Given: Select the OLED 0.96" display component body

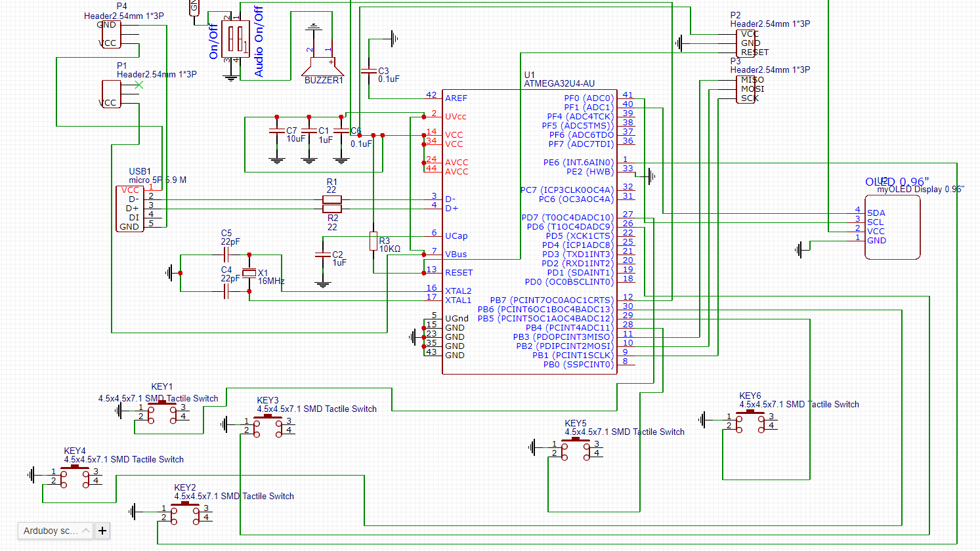Looking at the screenshot, I should click(x=893, y=227).
